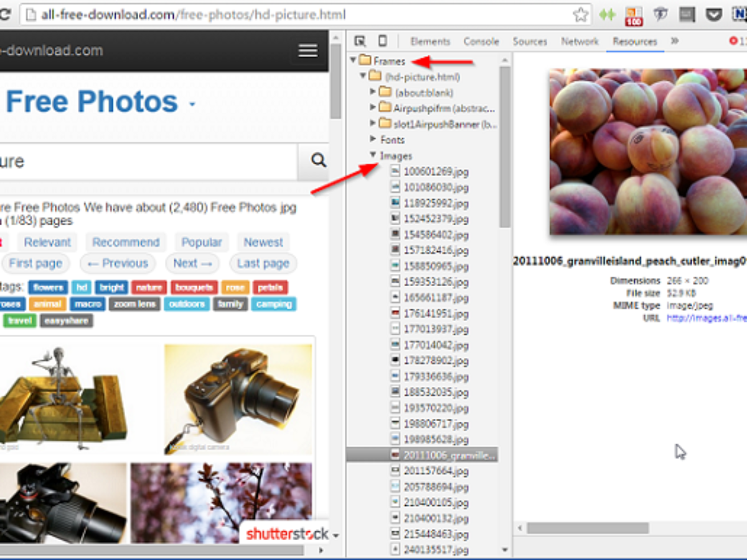Click the file icon of 100601269.jpg
Screen dimensions: 747x560
(x=395, y=171)
